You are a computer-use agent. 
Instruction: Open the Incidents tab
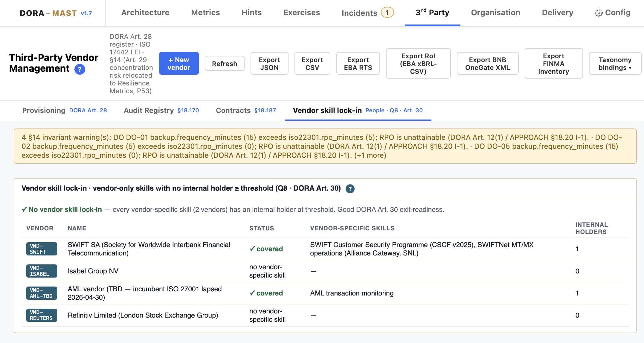tap(359, 13)
